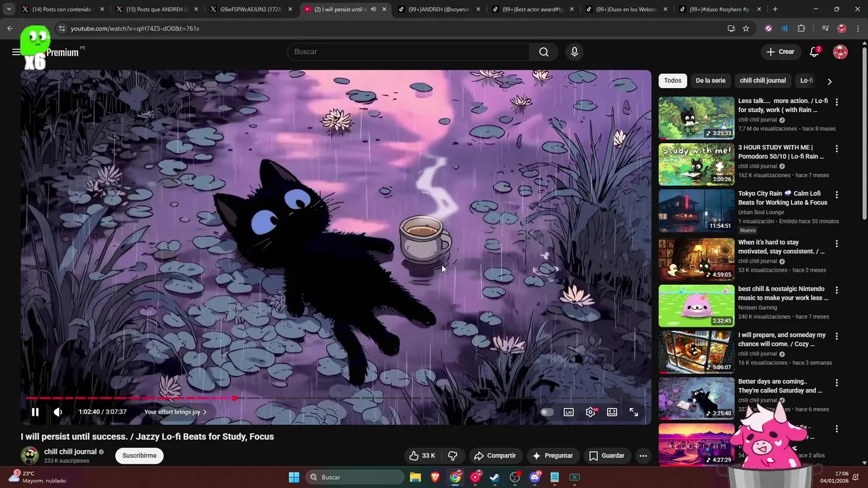Click the Compartir share button
Screen dimensions: 868x488
tap(495, 455)
